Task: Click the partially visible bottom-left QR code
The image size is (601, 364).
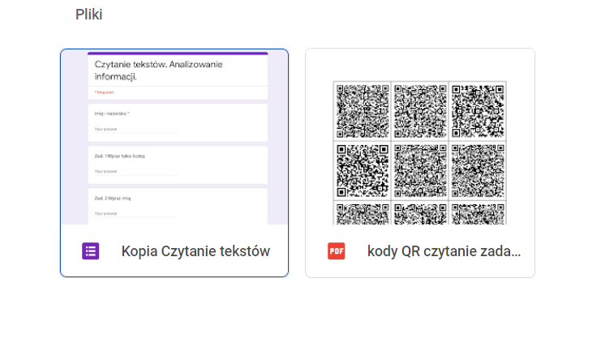Action: coord(363,213)
